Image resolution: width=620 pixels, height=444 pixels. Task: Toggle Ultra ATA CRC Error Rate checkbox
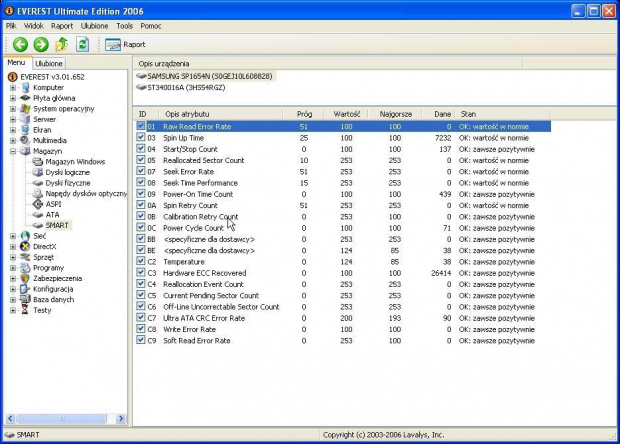[x=140, y=317]
